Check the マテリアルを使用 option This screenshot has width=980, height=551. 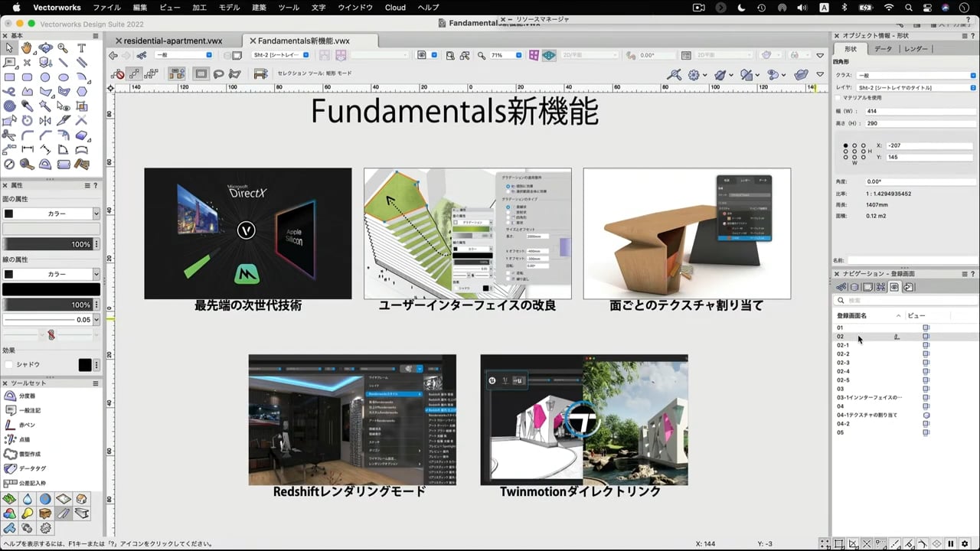[838, 98]
